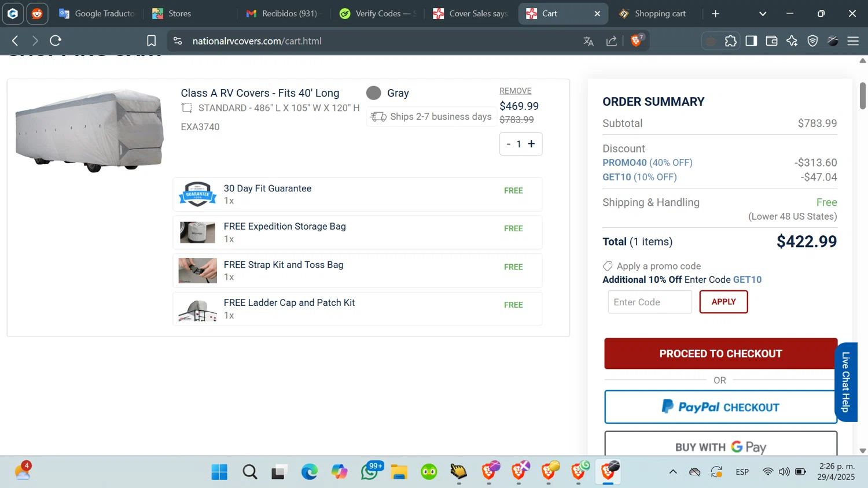868x488 pixels.
Task: Increase item quantity with plus
Action: tap(531, 144)
